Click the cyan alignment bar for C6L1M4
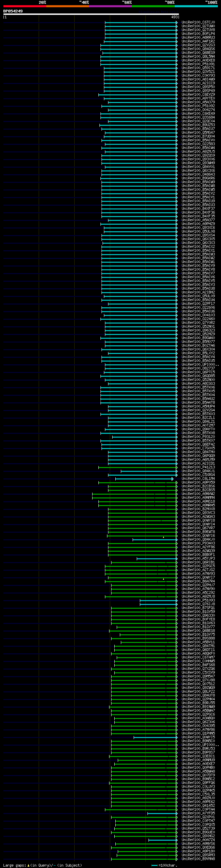Viewport: 221px width, 868px height. point(144,479)
